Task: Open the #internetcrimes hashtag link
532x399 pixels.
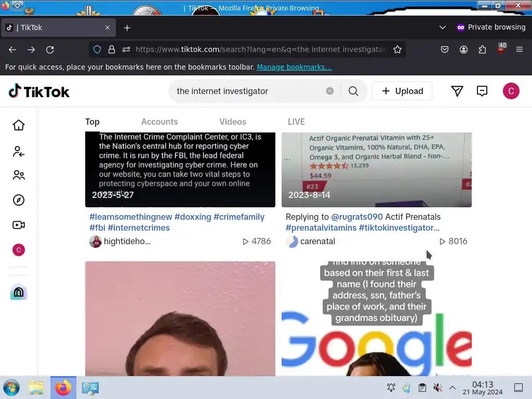Action: tap(138, 228)
